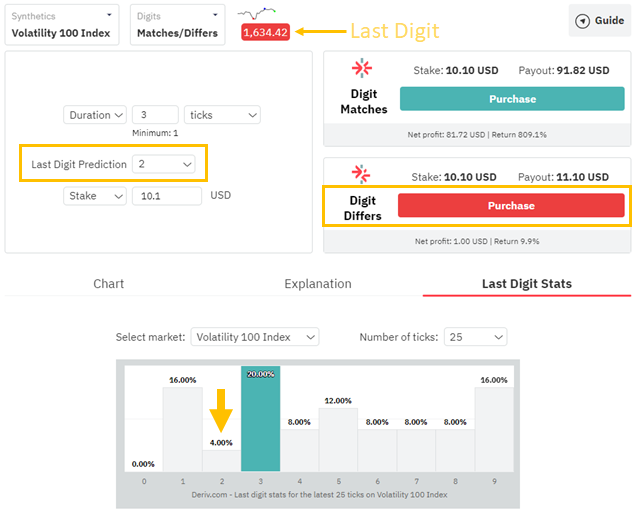Screen dimensions: 634x513
Task: Click the Net profit: 81.72 USD text
Action: point(446,135)
